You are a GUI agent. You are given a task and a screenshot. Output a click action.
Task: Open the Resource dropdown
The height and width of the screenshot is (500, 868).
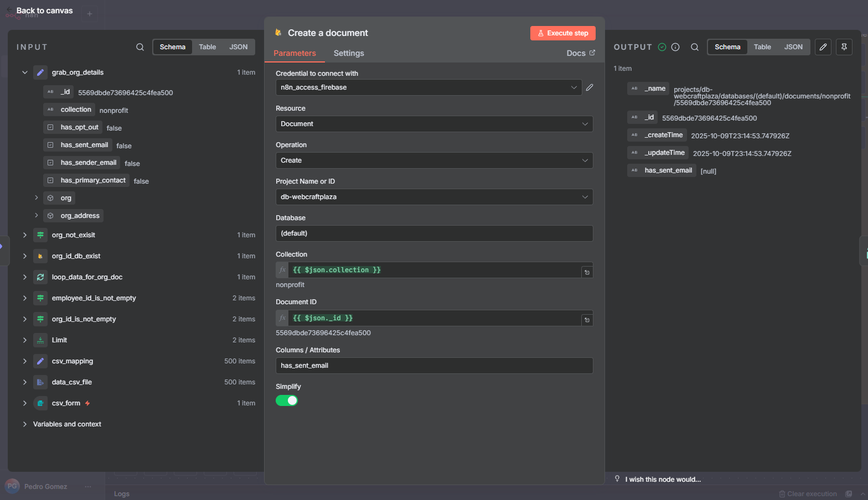434,124
